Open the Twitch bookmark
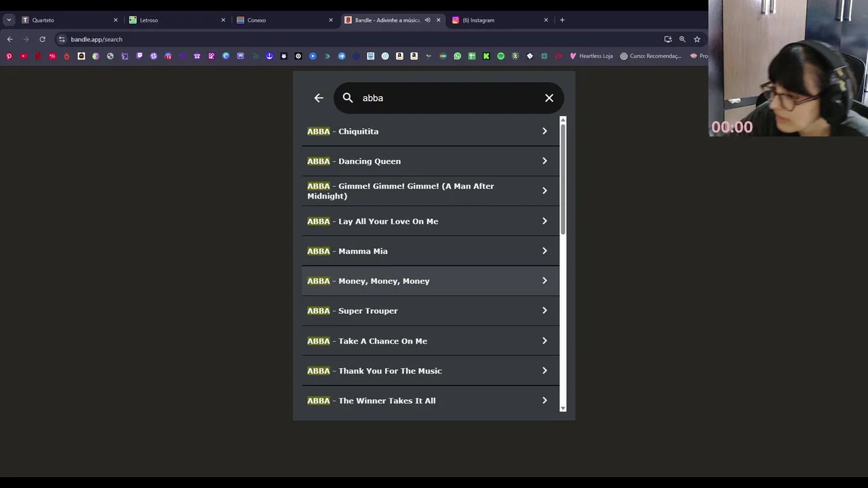868x488 pixels. [x=139, y=56]
